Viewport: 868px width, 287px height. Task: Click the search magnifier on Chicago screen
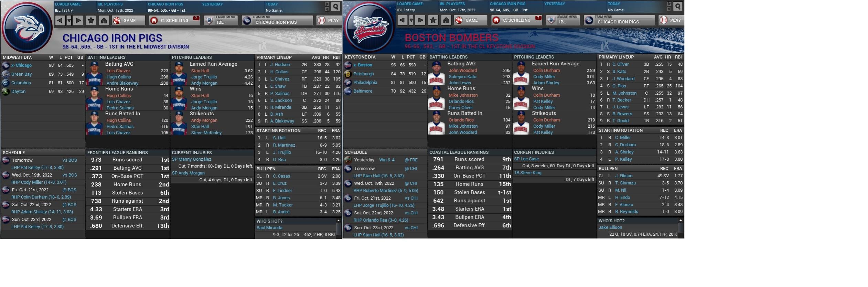click(335, 6)
